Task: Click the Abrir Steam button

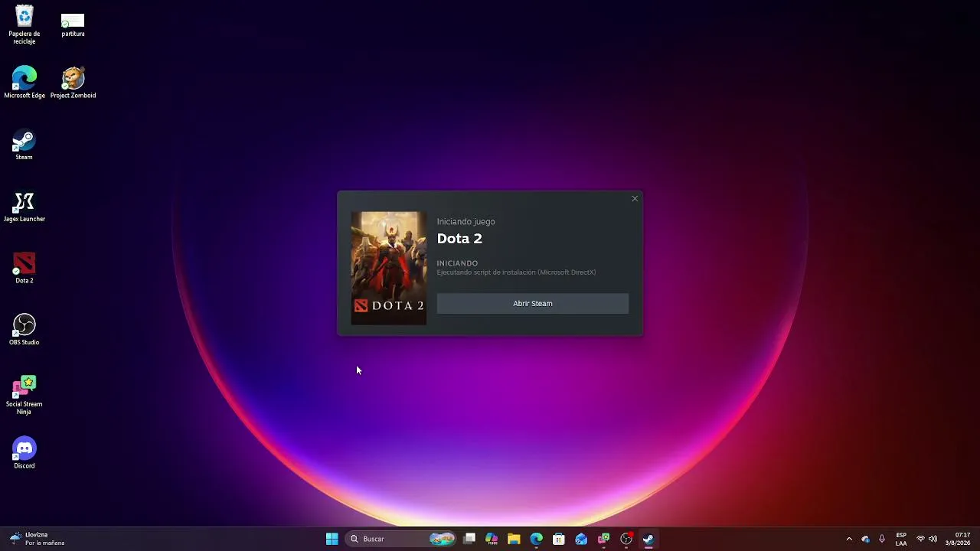Action: click(533, 304)
